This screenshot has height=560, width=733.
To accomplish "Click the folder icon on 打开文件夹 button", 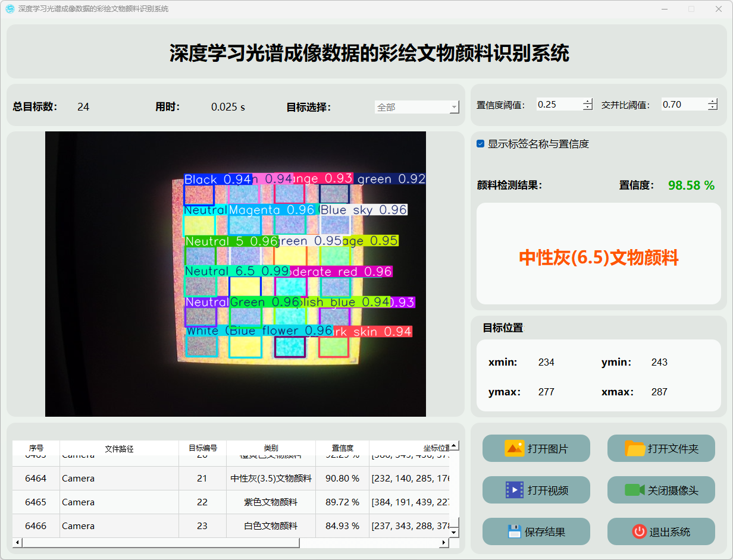I will pos(635,448).
